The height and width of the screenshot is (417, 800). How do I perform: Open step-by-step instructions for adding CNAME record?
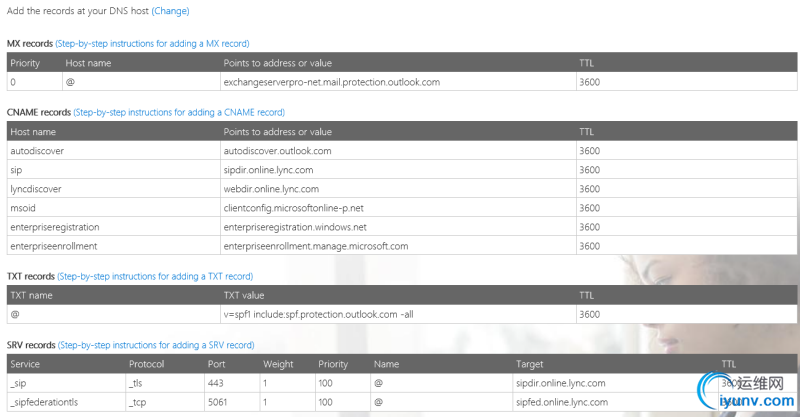point(179,112)
